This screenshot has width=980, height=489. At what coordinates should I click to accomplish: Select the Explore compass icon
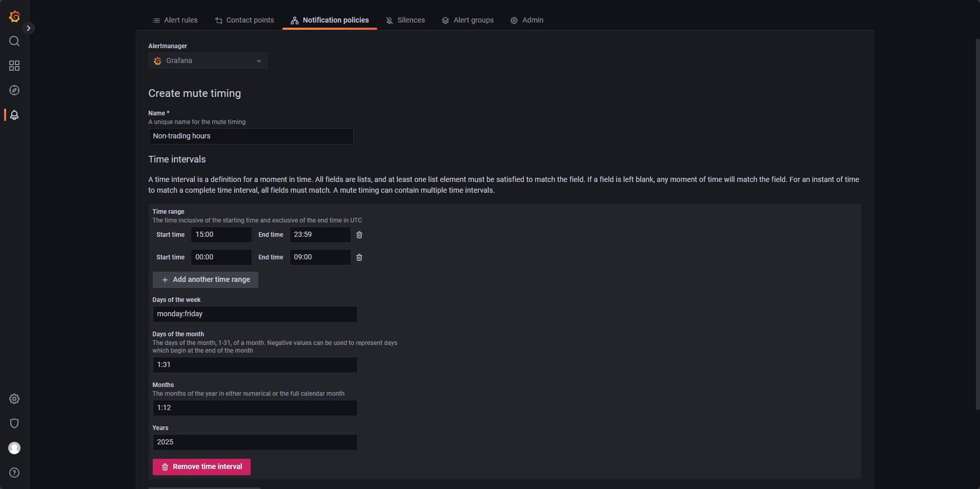pos(14,90)
